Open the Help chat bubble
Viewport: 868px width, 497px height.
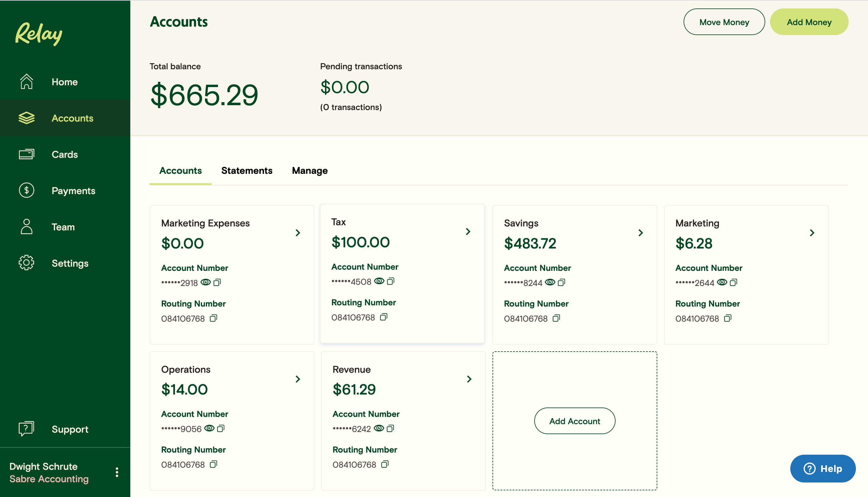click(823, 468)
